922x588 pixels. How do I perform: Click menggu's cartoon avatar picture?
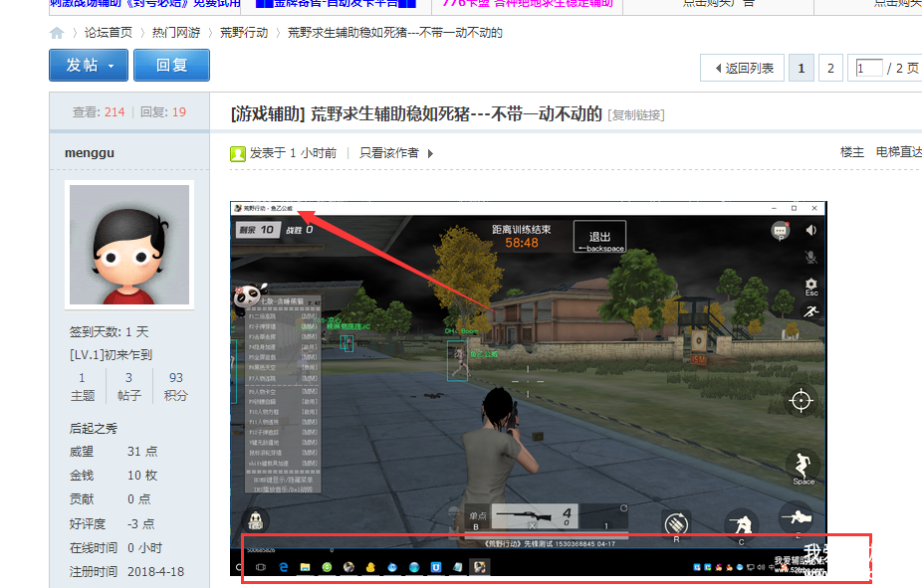click(129, 245)
